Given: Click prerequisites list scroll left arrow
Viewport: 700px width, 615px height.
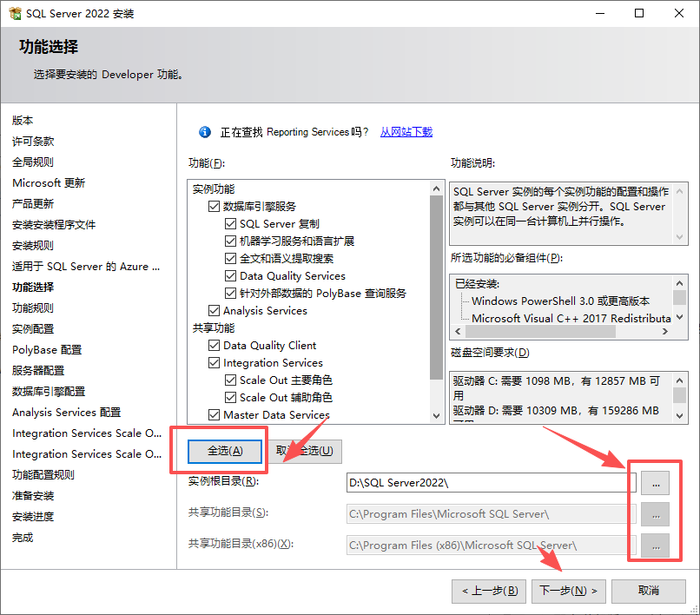Looking at the screenshot, I should pos(458,332).
